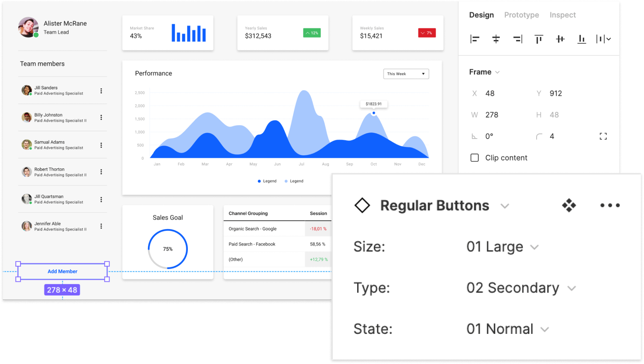This screenshot has height=364, width=644.
Task: Open the distribute spacing options
Action: pyautogui.click(x=603, y=39)
